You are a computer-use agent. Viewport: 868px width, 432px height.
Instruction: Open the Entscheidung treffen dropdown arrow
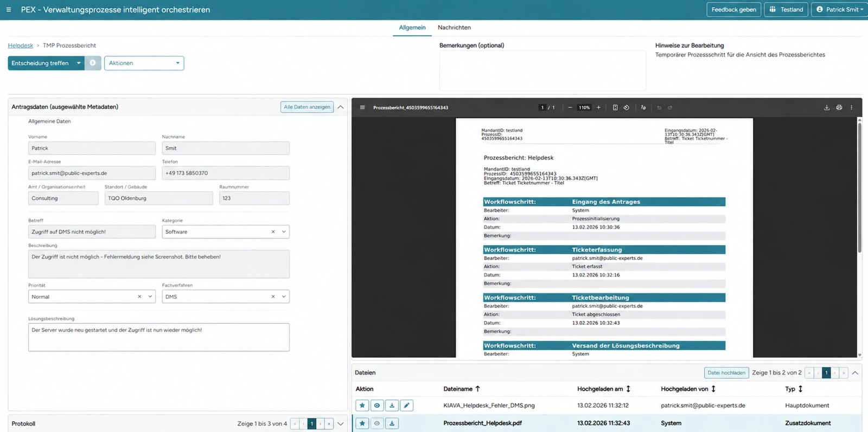[x=79, y=63]
